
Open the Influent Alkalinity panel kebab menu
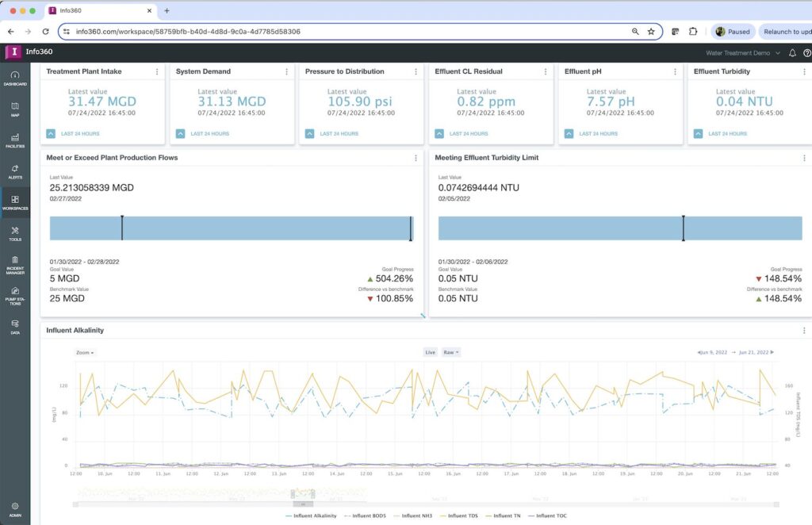803,331
